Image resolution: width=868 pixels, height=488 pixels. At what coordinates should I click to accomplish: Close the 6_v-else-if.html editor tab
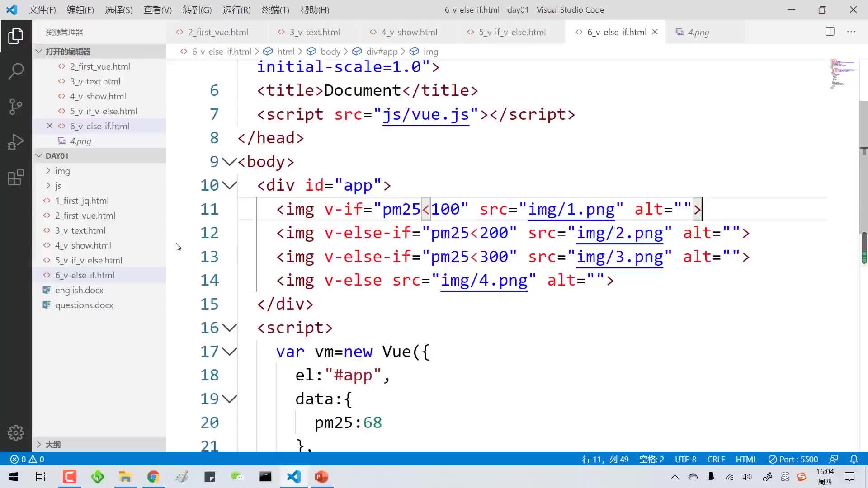(x=655, y=32)
